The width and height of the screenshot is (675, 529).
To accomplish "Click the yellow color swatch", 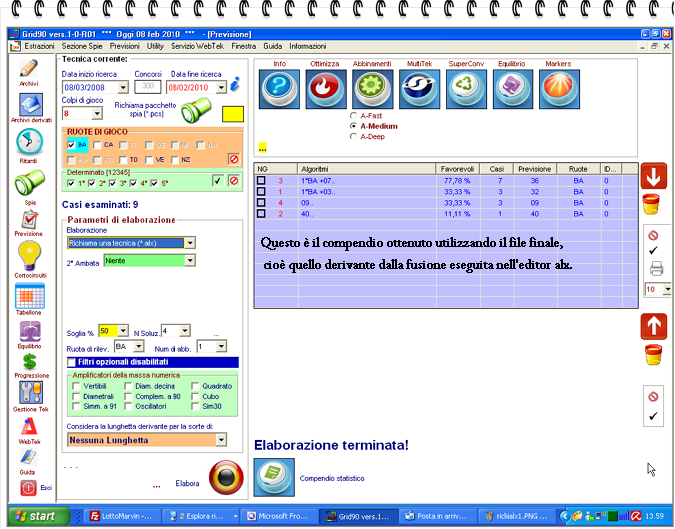I will click(233, 114).
